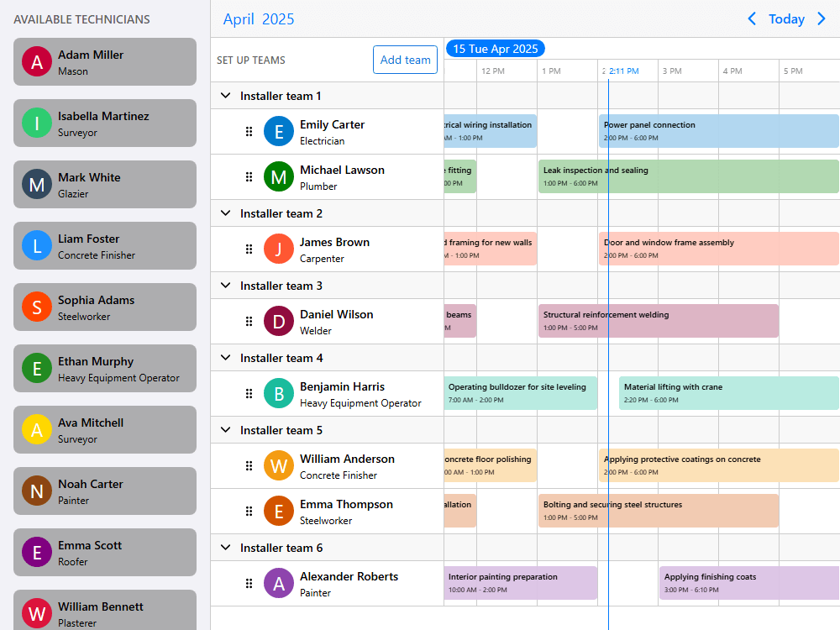Open Structural reinforcement welding appointment

tap(659, 322)
